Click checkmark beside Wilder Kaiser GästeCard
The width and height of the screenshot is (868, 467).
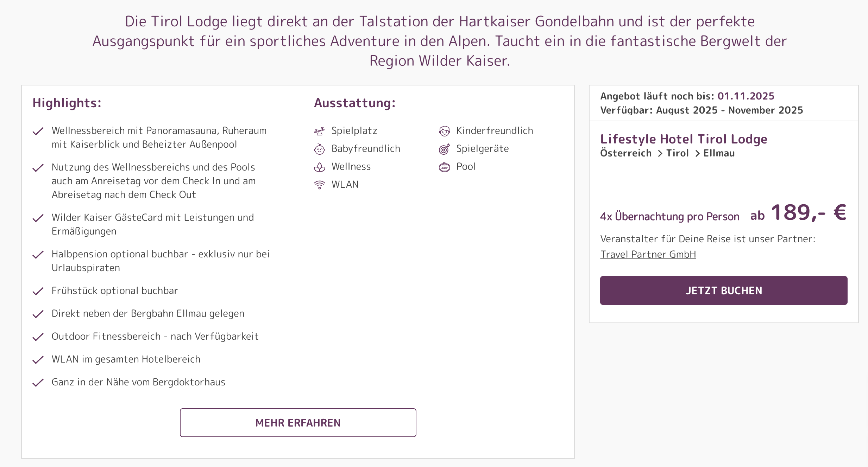(x=38, y=218)
